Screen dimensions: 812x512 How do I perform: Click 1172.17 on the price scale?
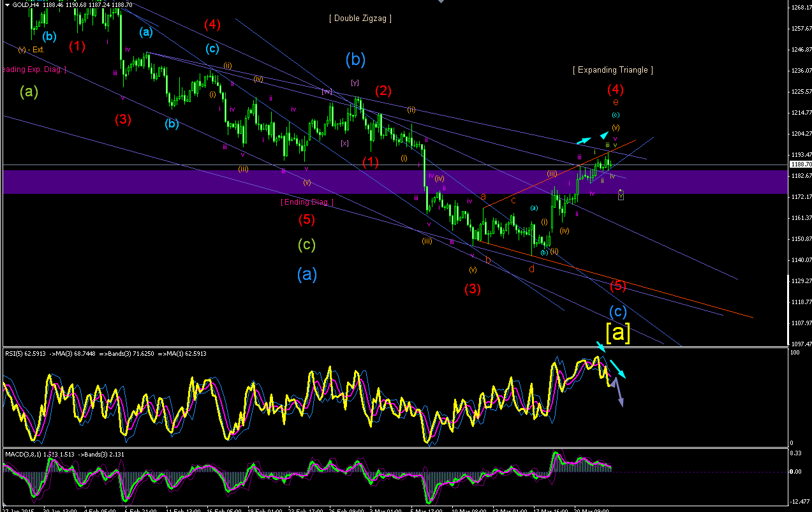pyautogui.click(x=801, y=197)
